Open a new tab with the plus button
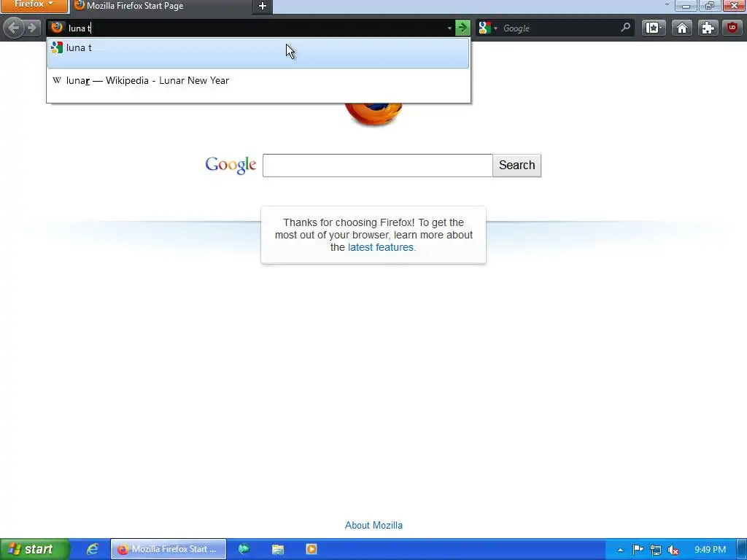 263,6
